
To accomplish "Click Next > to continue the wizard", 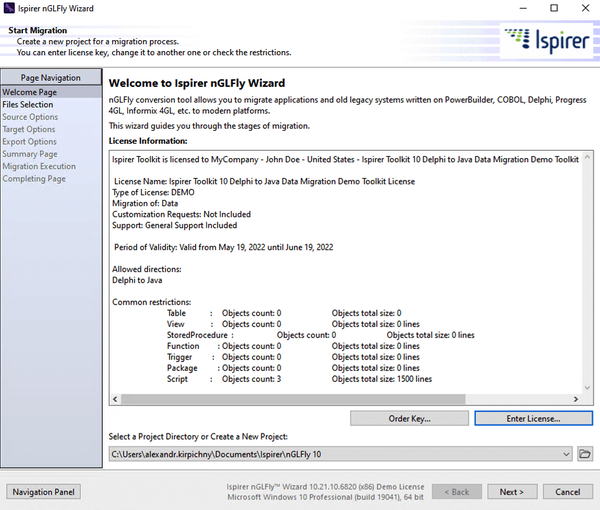I will tap(512, 492).
